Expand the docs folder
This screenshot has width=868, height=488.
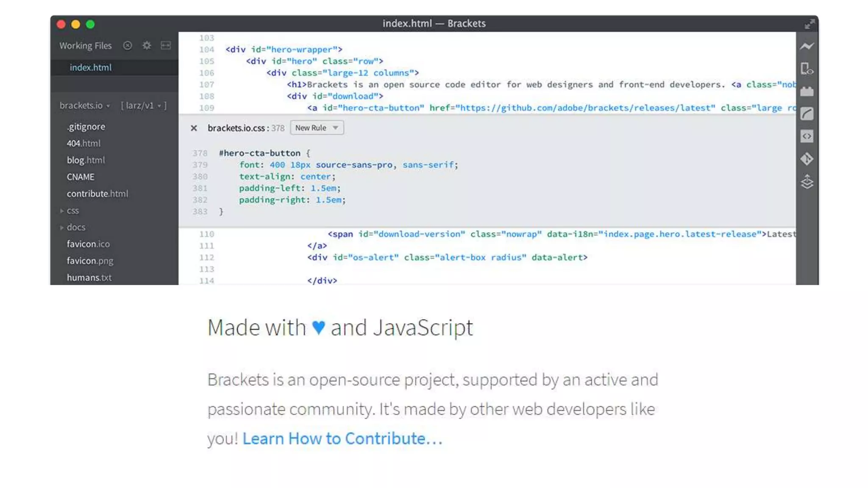75,227
